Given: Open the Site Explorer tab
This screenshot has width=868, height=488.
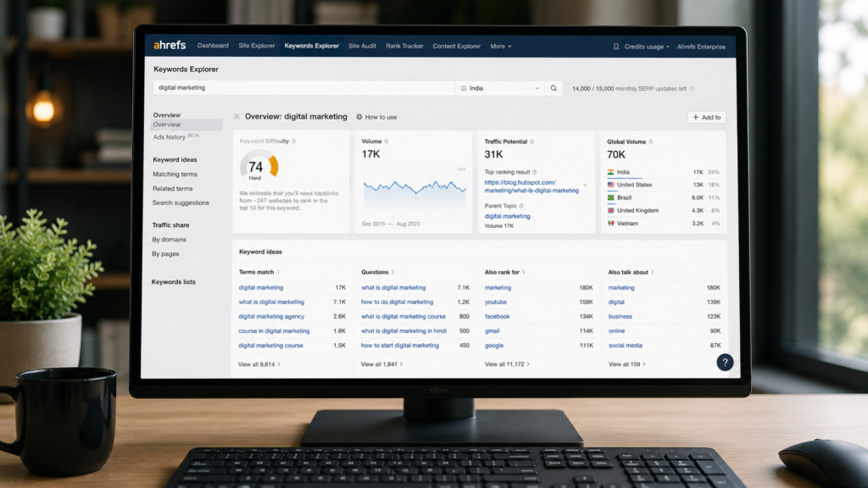Looking at the screenshot, I should 256,46.
